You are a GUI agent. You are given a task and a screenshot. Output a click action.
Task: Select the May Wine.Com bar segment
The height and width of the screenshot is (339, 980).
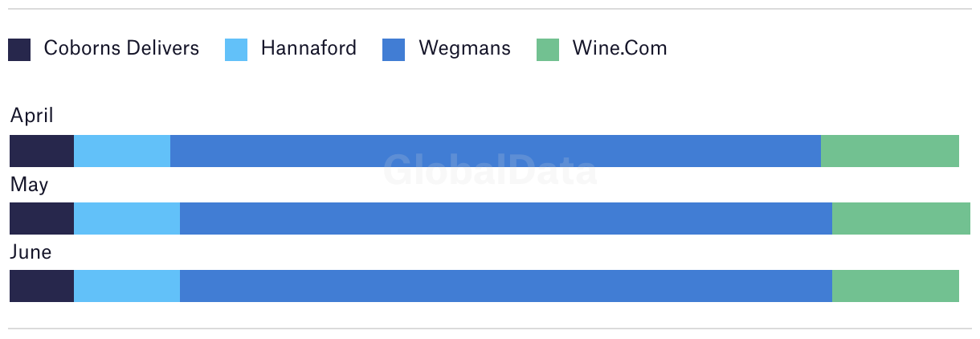coord(901,219)
